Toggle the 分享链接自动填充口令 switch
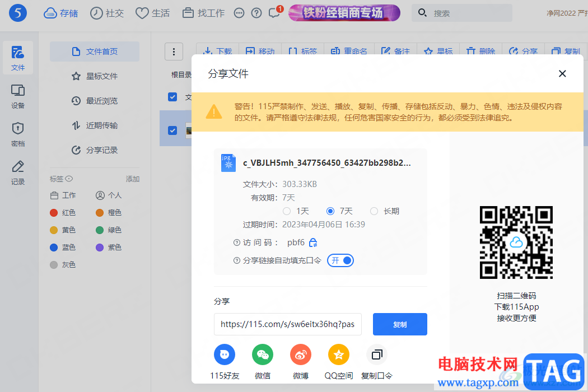The image size is (588, 392). tap(340, 260)
